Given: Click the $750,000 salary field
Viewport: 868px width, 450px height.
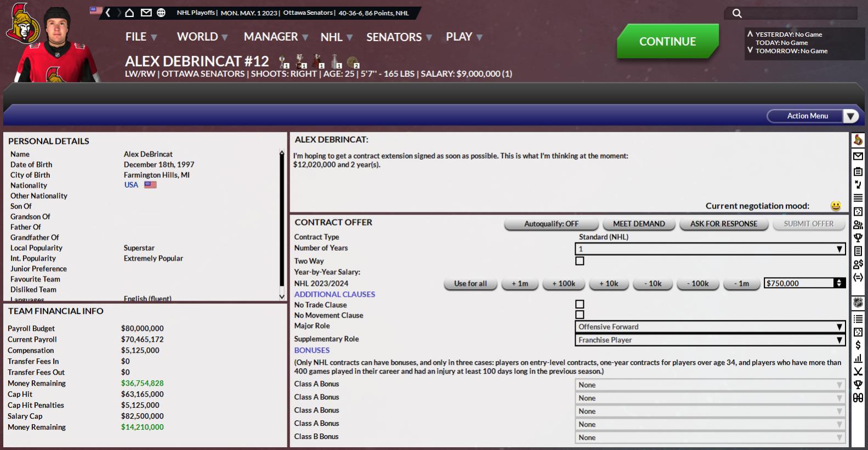Looking at the screenshot, I should pyautogui.click(x=799, y=283).
